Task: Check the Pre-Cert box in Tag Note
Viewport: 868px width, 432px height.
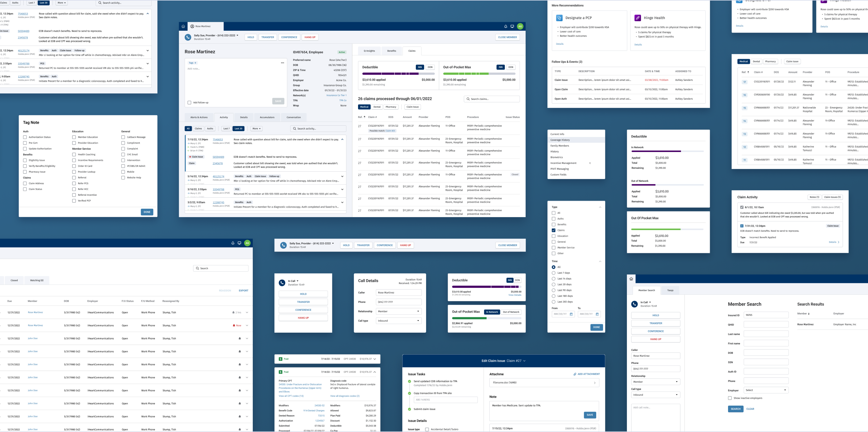Action: point(25,143)
